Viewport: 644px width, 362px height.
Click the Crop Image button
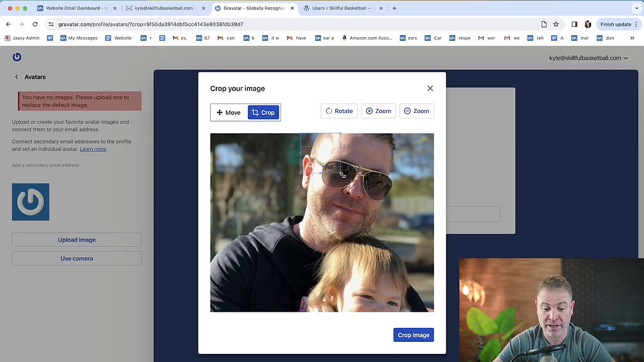413,334
